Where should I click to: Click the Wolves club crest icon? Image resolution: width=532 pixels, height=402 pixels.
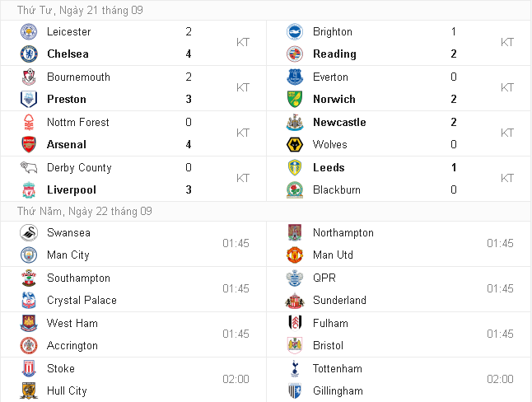point(294,145)
